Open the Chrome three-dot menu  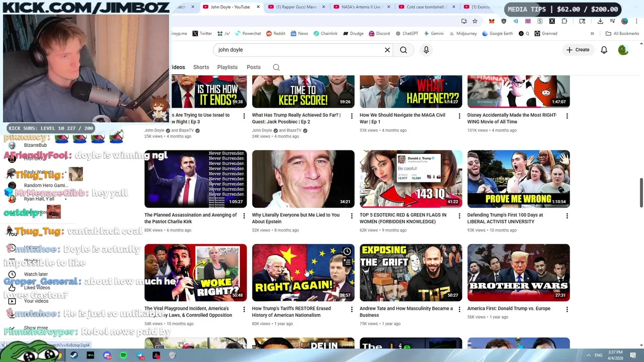tap(635, 21)
